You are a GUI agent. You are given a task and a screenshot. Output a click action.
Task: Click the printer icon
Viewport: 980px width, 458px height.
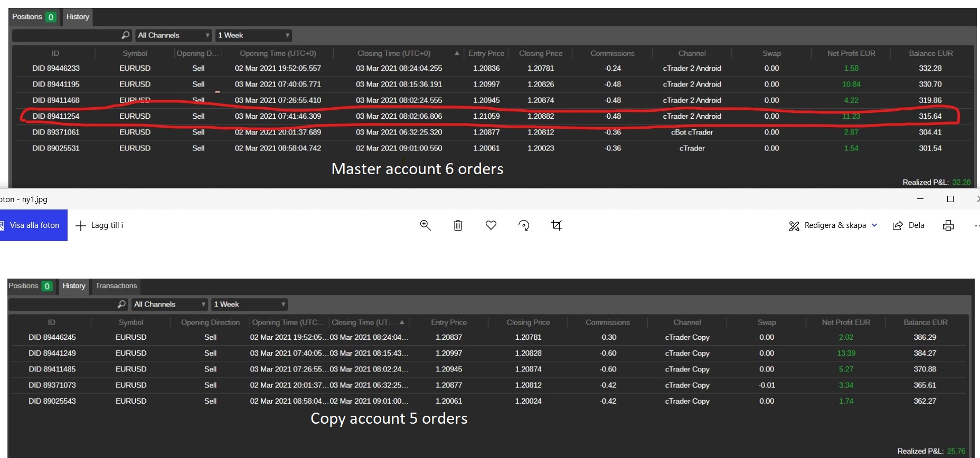point(948,225)
